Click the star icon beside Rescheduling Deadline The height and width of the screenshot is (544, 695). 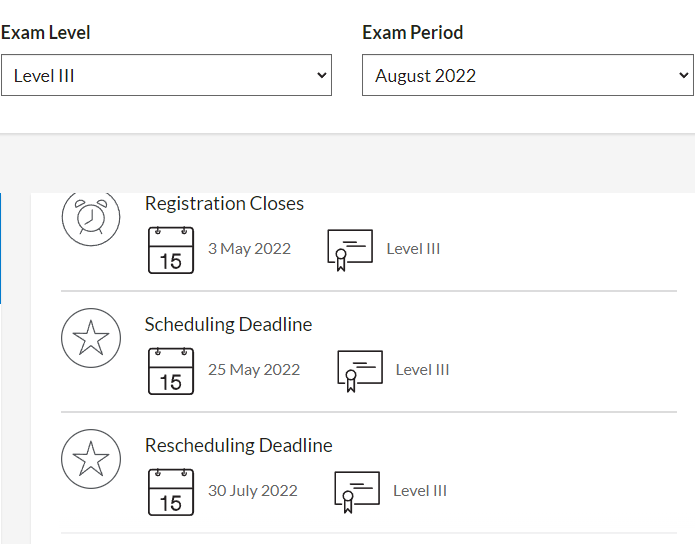91,459
